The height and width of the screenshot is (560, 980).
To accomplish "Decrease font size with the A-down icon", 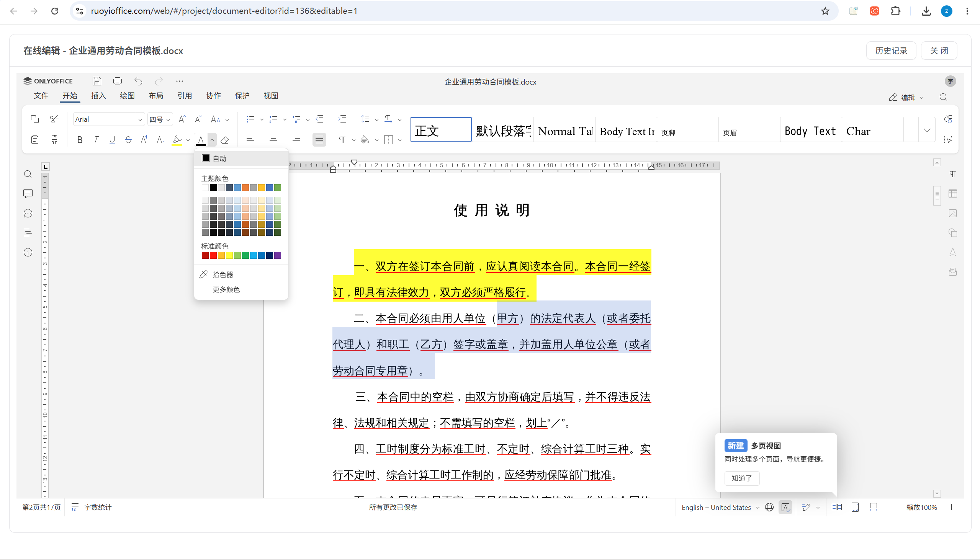I will [x=198, y=119].
